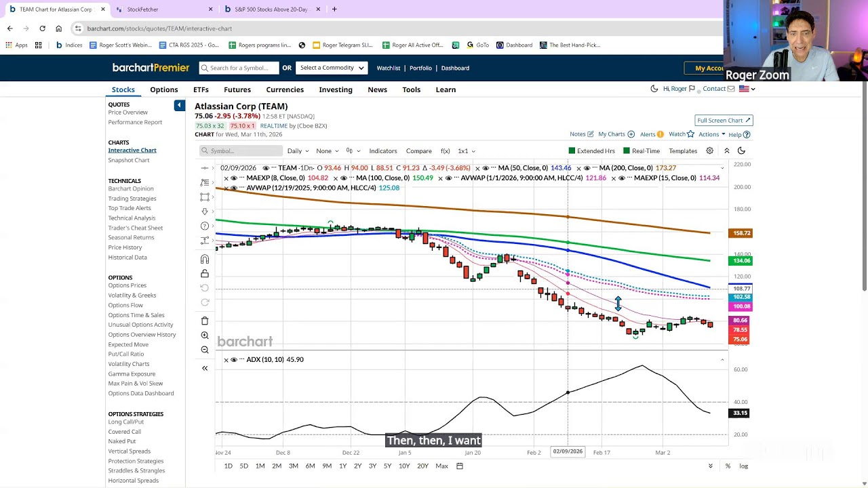Toggle visibility of MA (100, Close, 0)

tap(344, 178)
